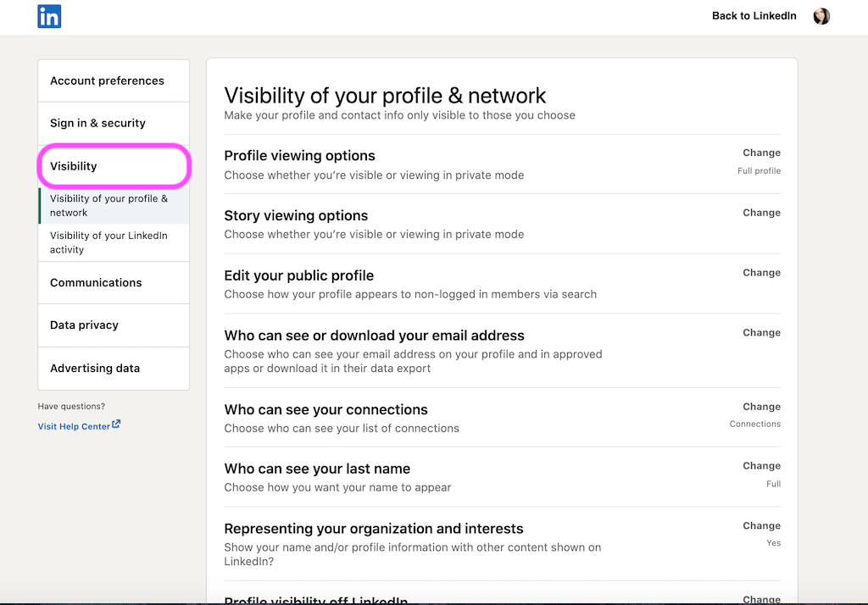Change who can see your connections
Image resolution: width=868 pixels, height=605 pixels.
761,407
